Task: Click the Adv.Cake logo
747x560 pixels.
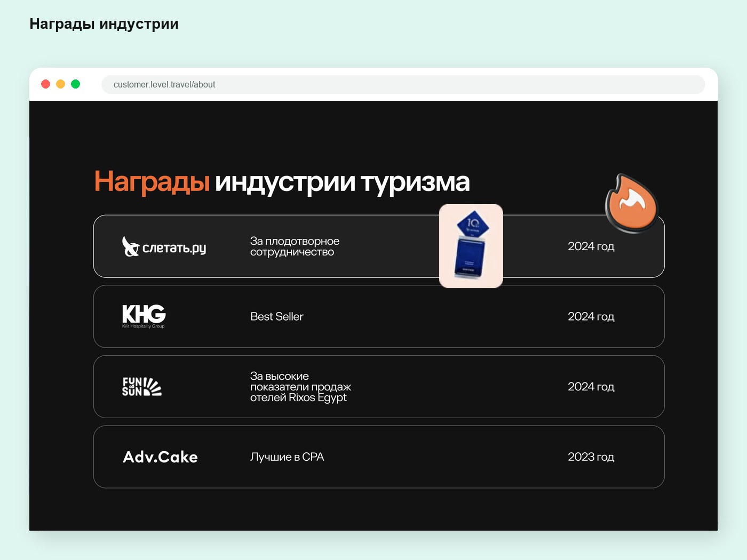Action: pyautogui.click(x=160, y=457)
